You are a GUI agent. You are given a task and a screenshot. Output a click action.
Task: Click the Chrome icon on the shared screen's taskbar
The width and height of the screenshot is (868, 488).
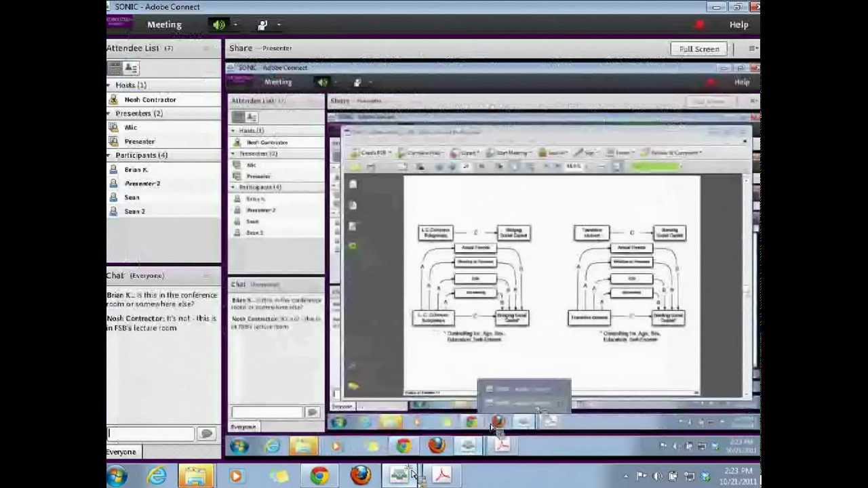click(403, 446)
